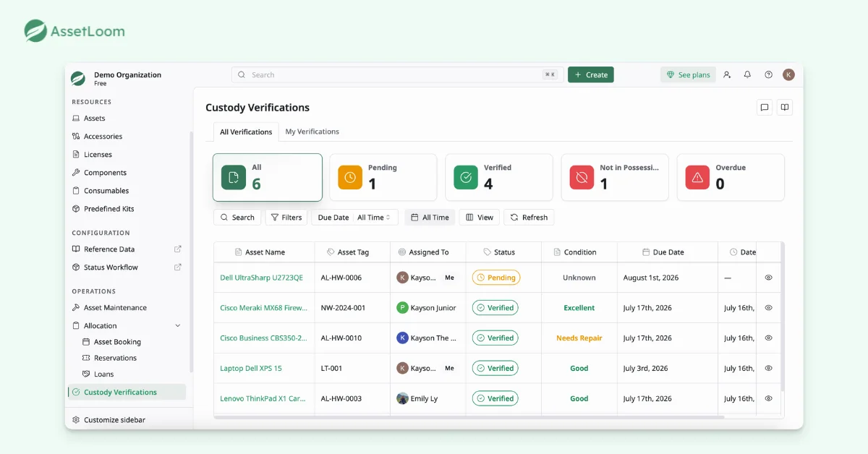
Task: Click the calendar All Time button
Action: coord(430,217)
